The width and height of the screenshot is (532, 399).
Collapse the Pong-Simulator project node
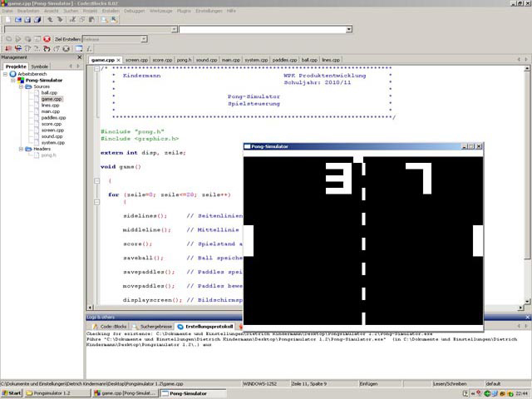click(x=13, y=81)
